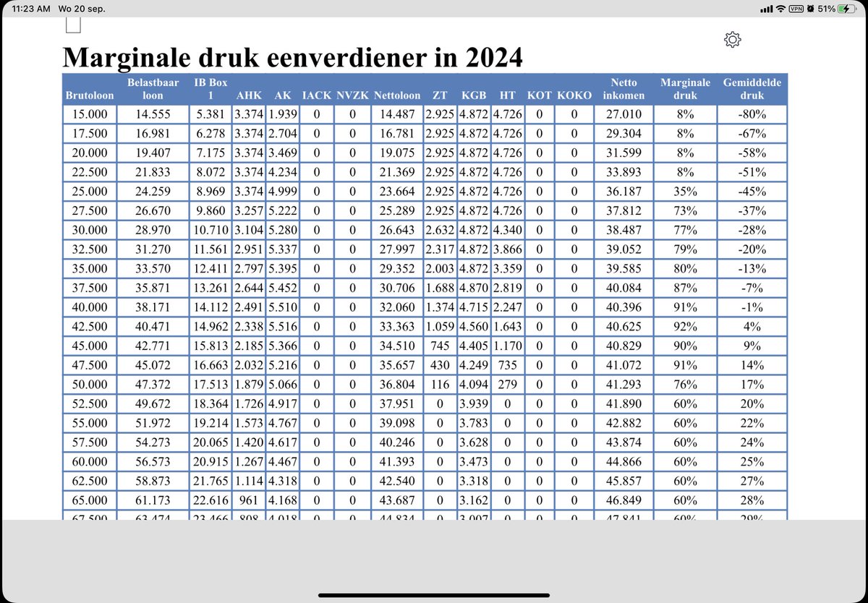
Task: Select IB Box 1 cell '14.112'
Action: (x=211, y=307)
